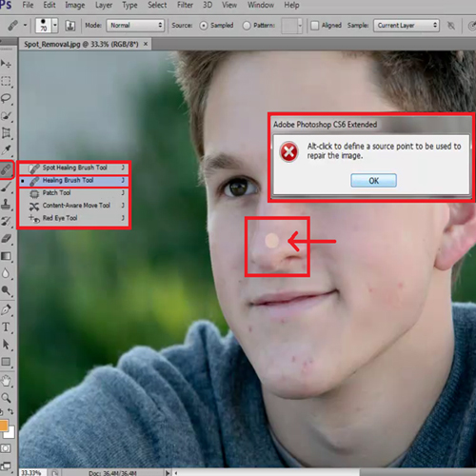
Task: Open the 3D menu
Action: pyautogui.click(x=208, y=5)
